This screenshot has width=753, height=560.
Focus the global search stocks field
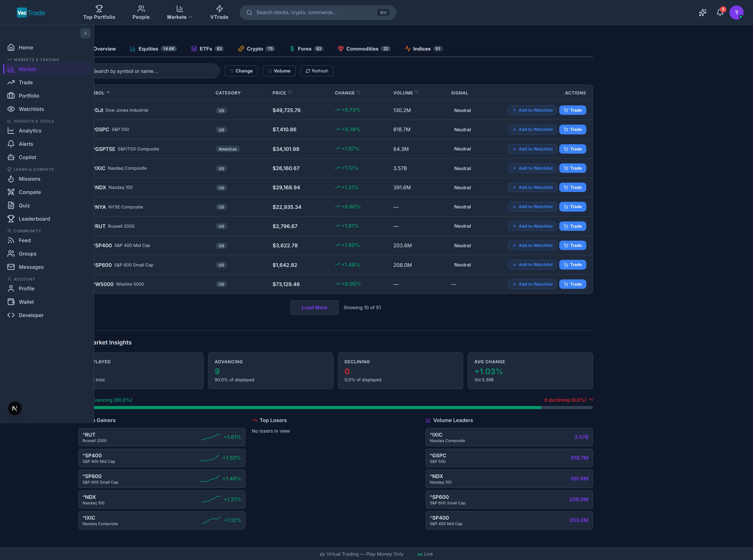(x=318, y=13)
